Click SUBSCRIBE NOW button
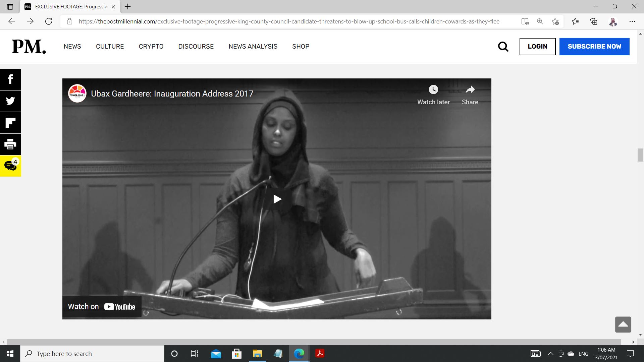The image size is (644, 362). coord(594,47)
